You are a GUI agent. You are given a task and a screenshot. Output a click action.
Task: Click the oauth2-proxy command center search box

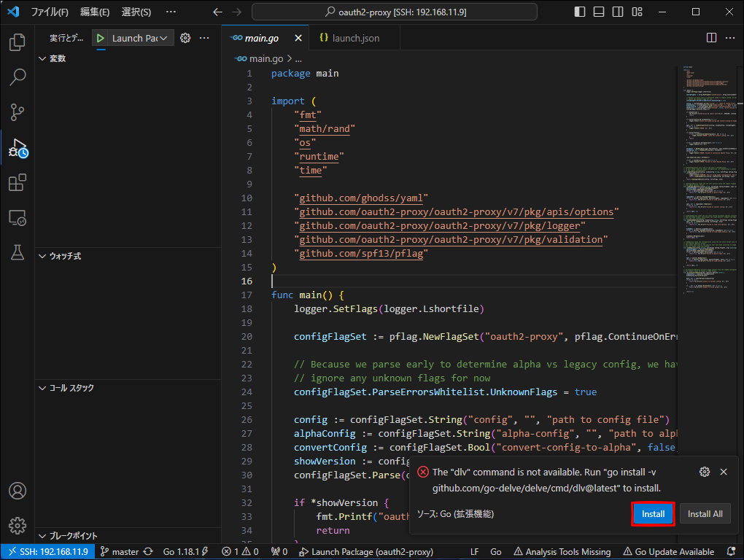(x=395, y=12)
